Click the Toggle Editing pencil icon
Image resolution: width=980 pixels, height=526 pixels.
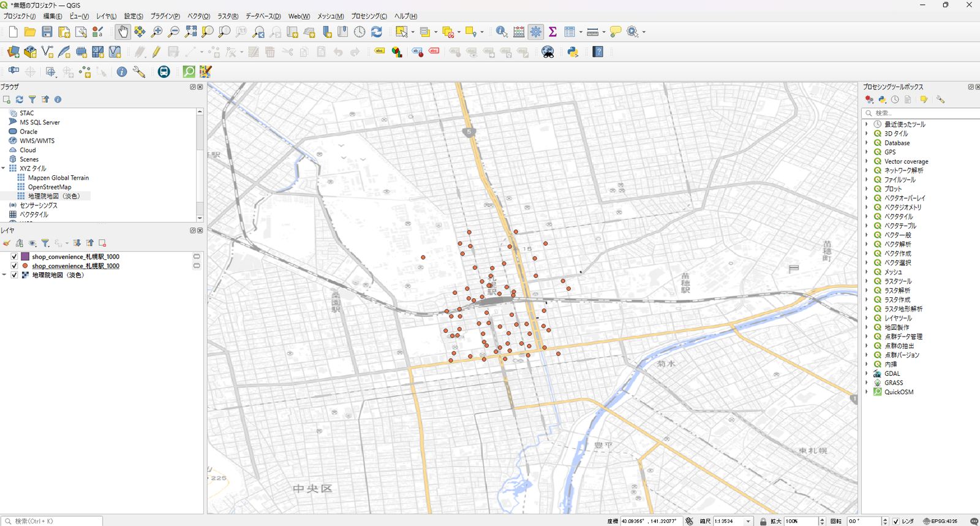coord(157,52)
